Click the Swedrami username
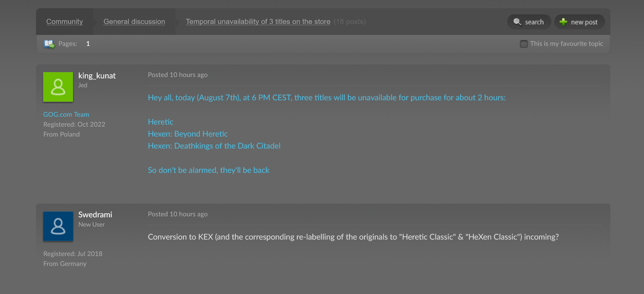 pyautogui.click(x=95, y=214)
